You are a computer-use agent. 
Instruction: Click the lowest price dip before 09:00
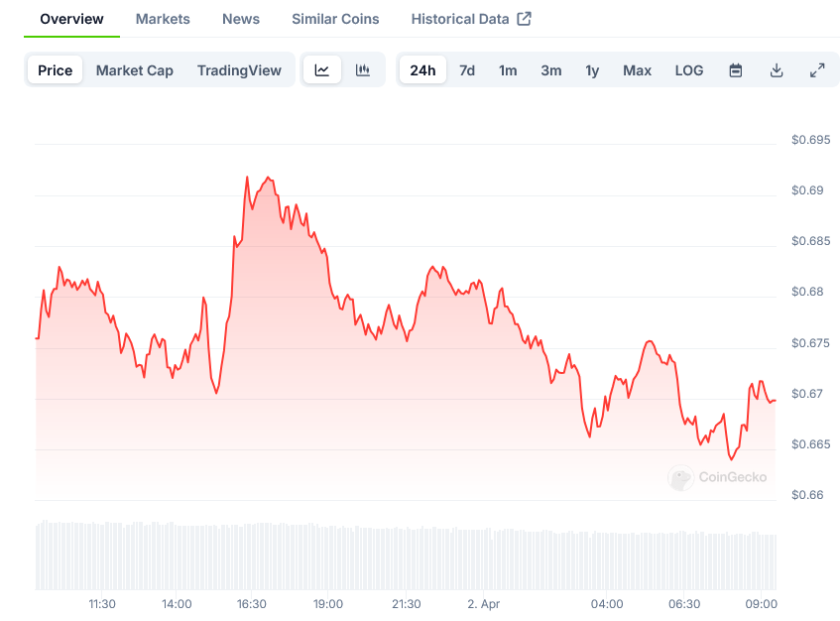pos(731,459)
